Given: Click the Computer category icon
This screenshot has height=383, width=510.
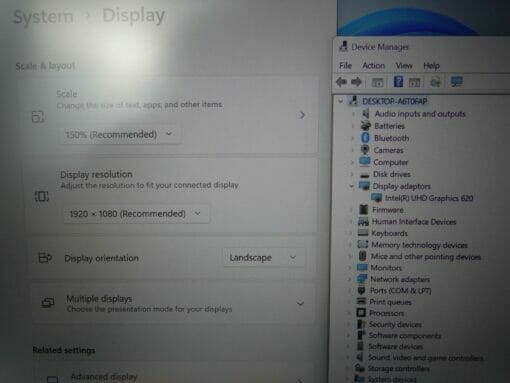Looking at the screenshot, I should click(365, 162).
